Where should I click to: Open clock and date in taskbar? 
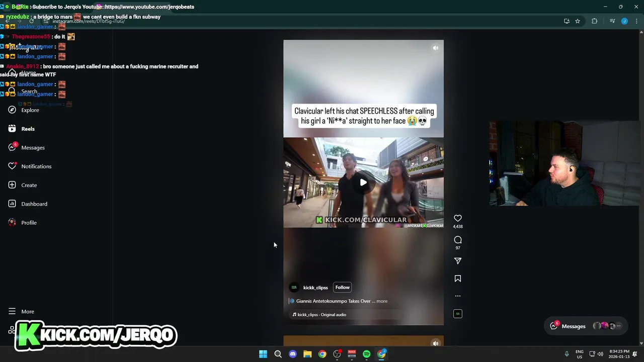tap(619, 354)
